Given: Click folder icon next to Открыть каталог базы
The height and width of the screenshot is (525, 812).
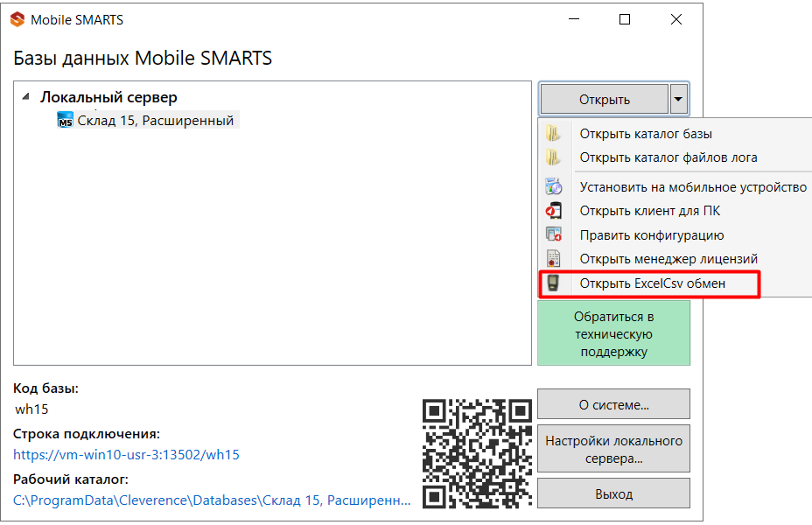Looking at the screenshot, I should point(553,134).
